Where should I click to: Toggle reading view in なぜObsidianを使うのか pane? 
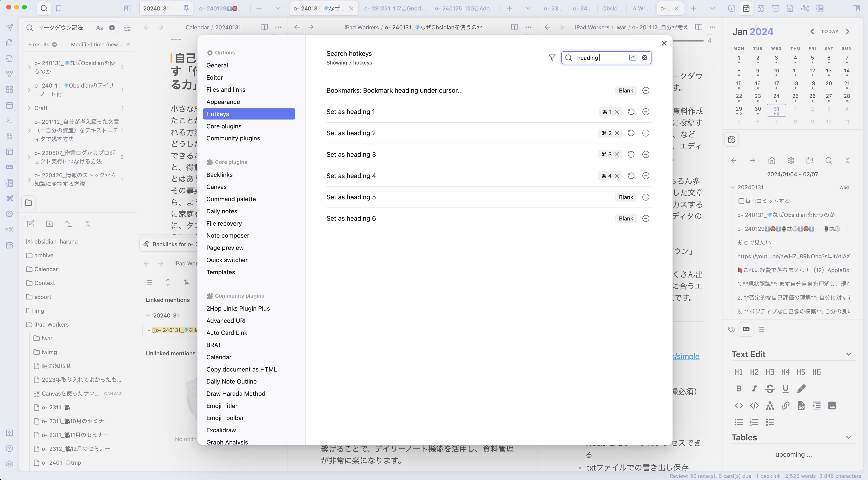pyautogui.click(x=514, y=27)
